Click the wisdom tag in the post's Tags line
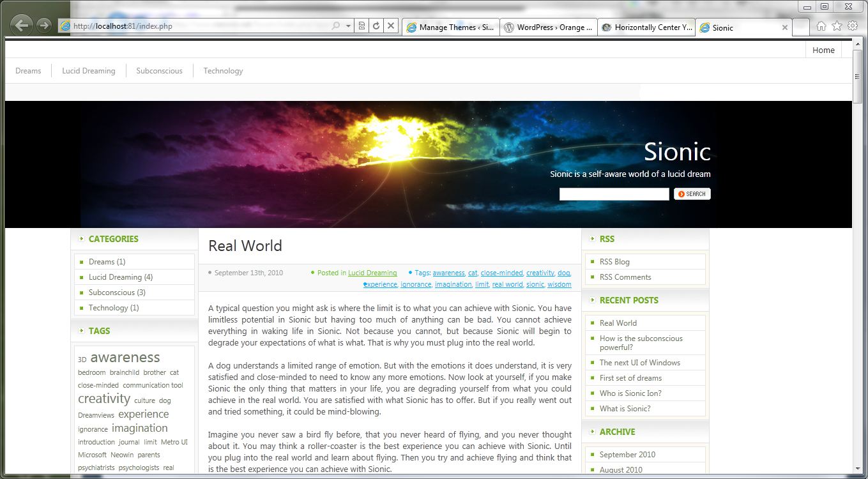Viewport: 868px width, 479px height. pos(560,284)
